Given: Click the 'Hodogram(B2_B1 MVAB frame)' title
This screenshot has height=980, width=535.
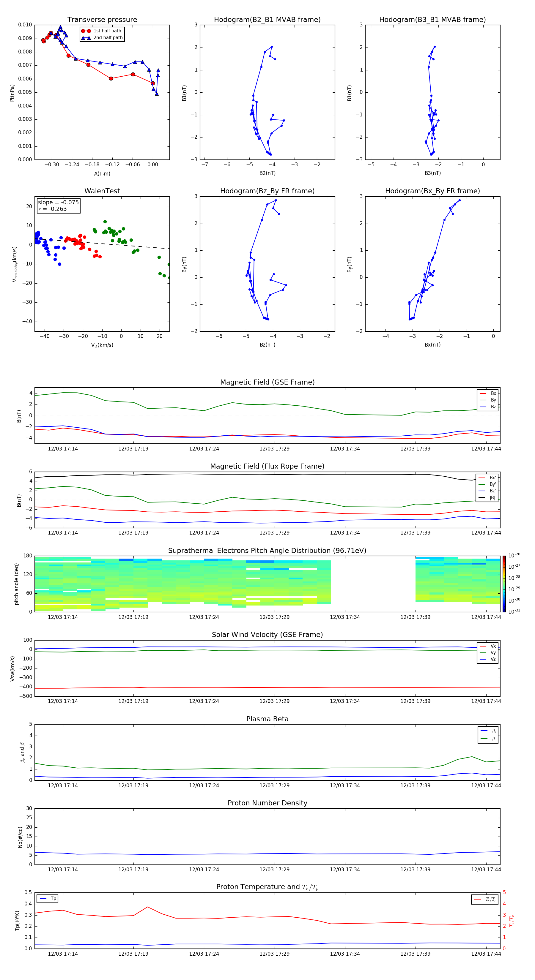Looking at the screenshot, I should pyautogui.click(x=267, y=19).
